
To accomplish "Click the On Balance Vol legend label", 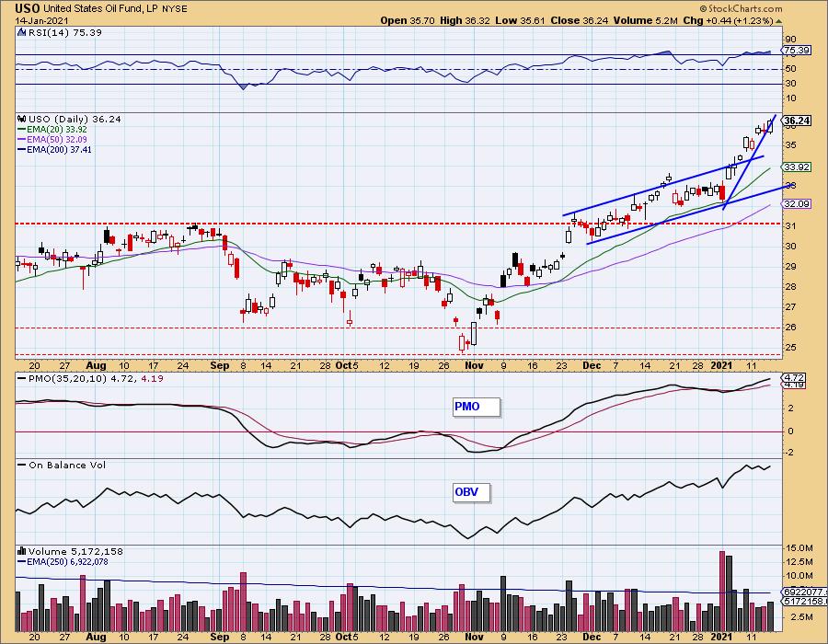I will 67,465.
